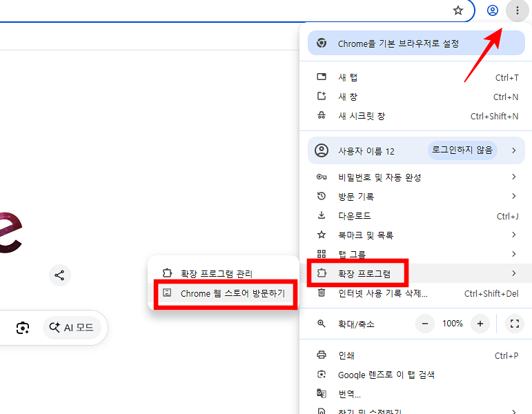Click puzzle icon beside 확장 프로그램 관리
Image resolution: width=532 pixels, height=414 pixels.
pos(167,273)
